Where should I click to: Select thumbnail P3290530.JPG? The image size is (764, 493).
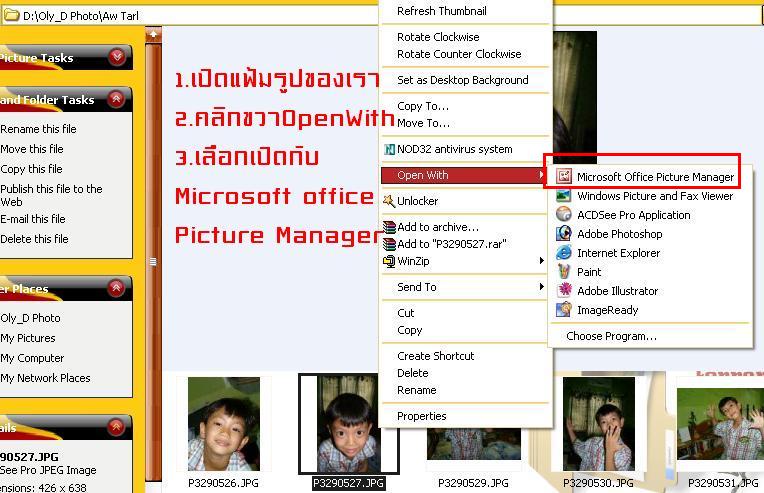pyautogui.click(x=599, y=424)
